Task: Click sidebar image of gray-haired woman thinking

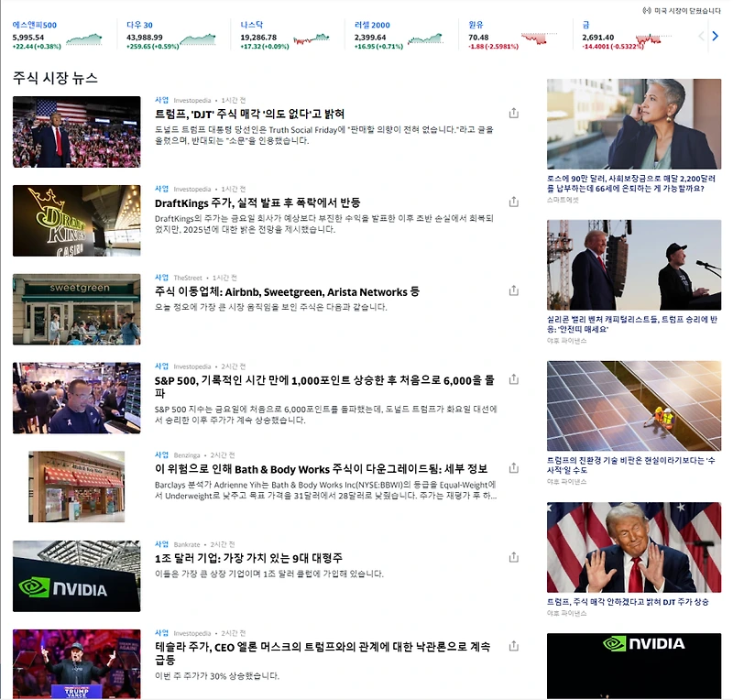Action: point(634,124)
